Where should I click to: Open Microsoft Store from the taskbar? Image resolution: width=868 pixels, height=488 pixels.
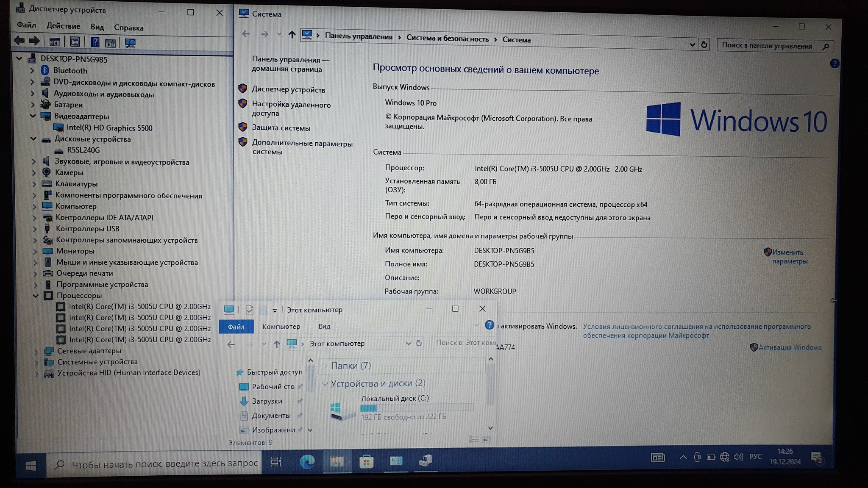tap(366, 461)
